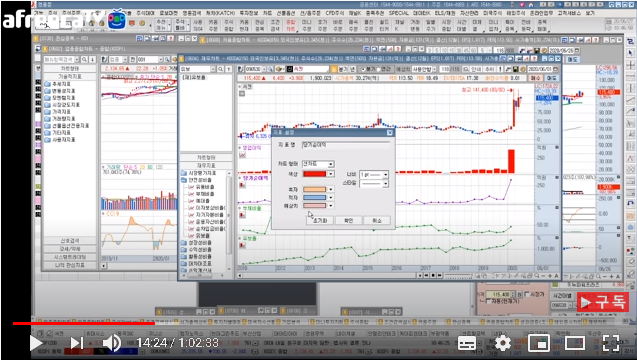Click the 신호검색 button

pos(69,241)
